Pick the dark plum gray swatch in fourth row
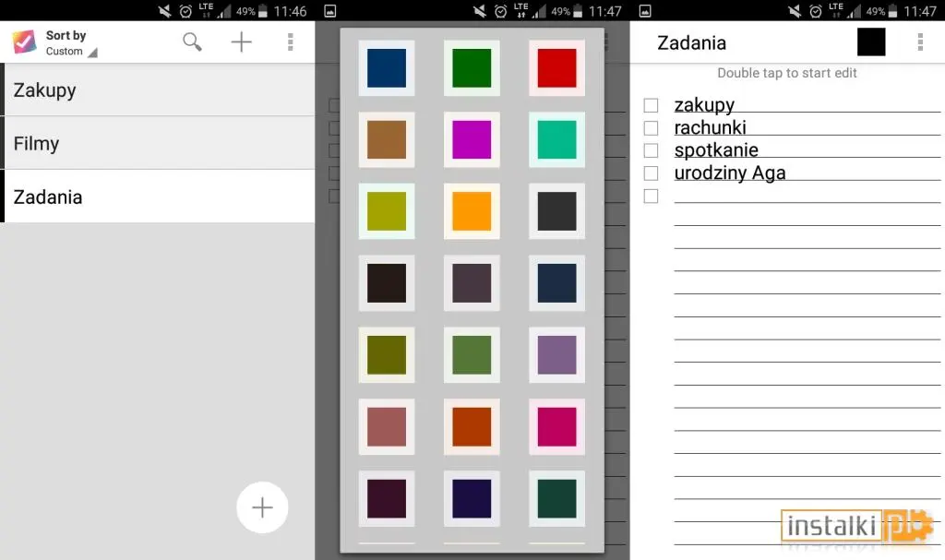The width and height of the screenshot is (945, 560). (472, 282)
